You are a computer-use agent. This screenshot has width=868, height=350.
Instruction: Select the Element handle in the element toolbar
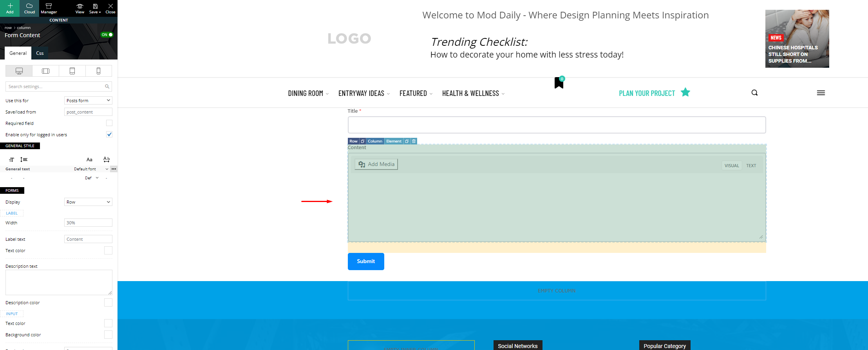click(394, 141)
